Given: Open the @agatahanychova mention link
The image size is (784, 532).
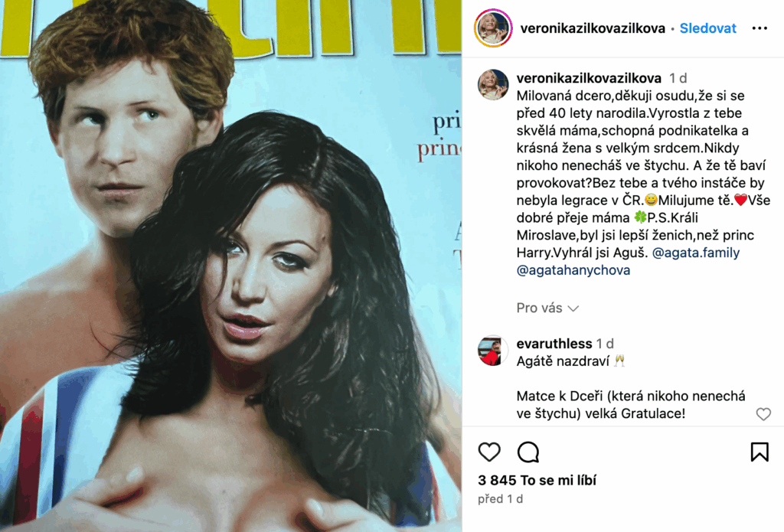Looking at the screenshot, I should pyautogui.click(x=573, y=270).
